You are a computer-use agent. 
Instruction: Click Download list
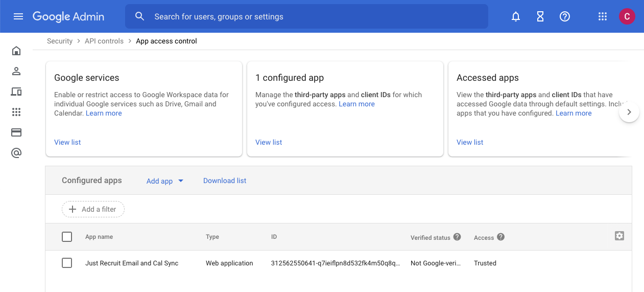click(x=225, y=181)
